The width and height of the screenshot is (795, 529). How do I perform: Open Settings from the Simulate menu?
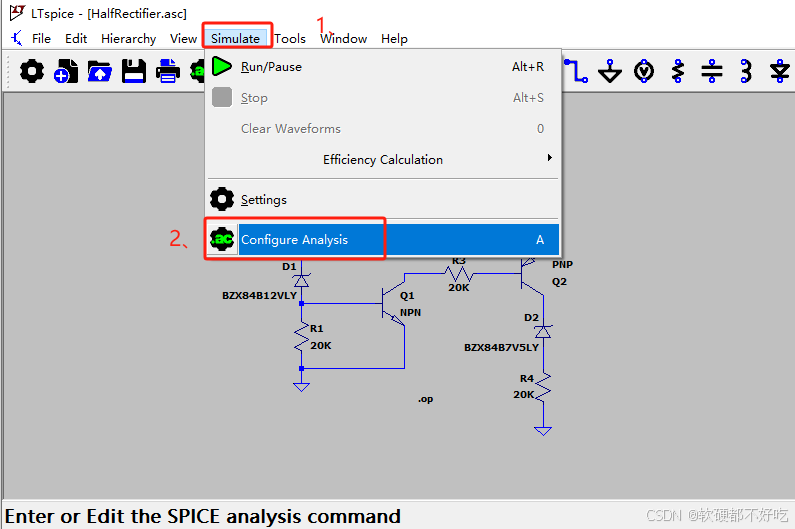383,199
